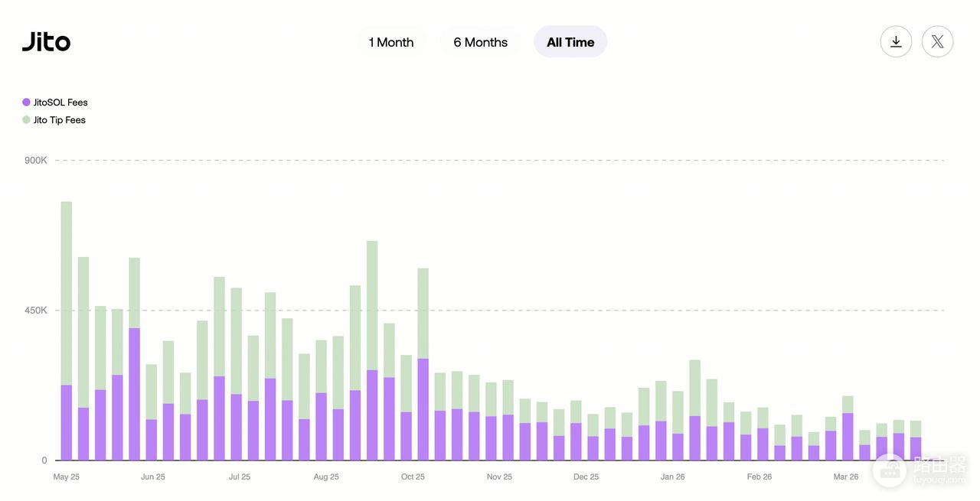Share the chart on X
The image size is (980, 501).
pyautogui.click(x=937, y=41)
